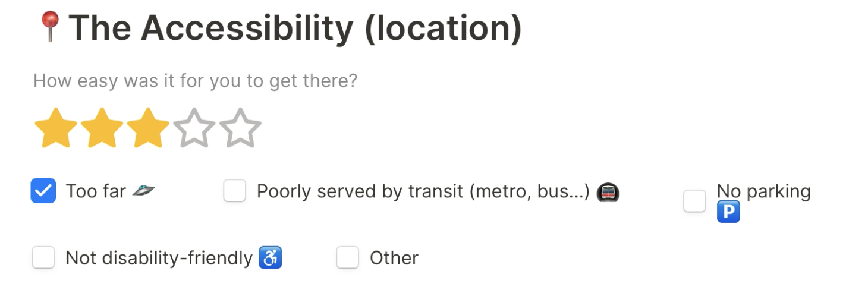Viewport: 868px width, 290px height.
Task: Click the third filled star
Action: (x=148, y=128)
